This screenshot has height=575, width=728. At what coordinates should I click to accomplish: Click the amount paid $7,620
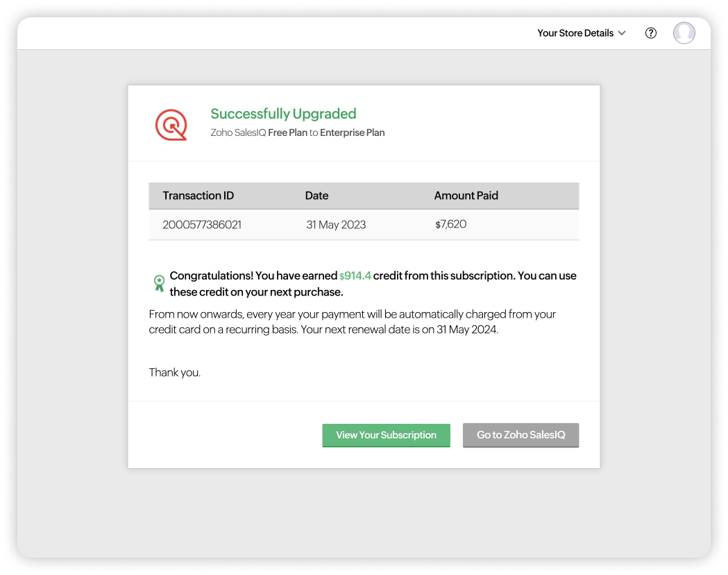click(x=450, y=224)
